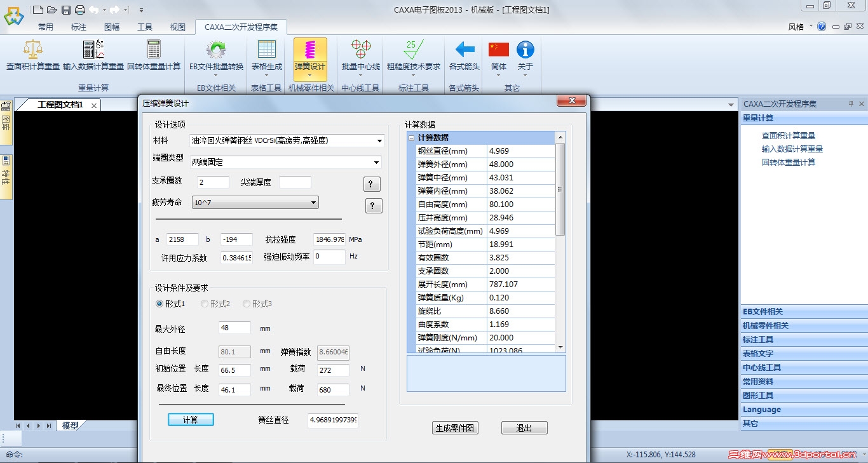This screenshot has height=463, width=868.
Task: Click the Redo arrow icon
Action: 114,10
